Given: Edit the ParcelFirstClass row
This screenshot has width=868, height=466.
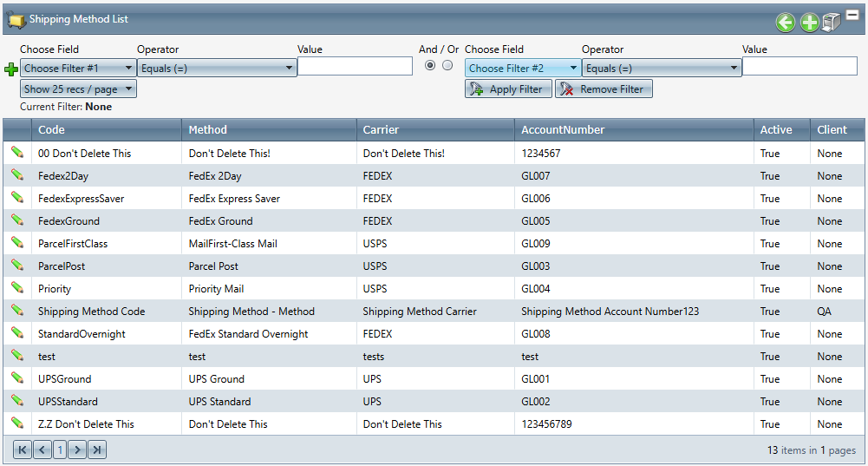Looking at the screenshot, I should coord(17,243).
